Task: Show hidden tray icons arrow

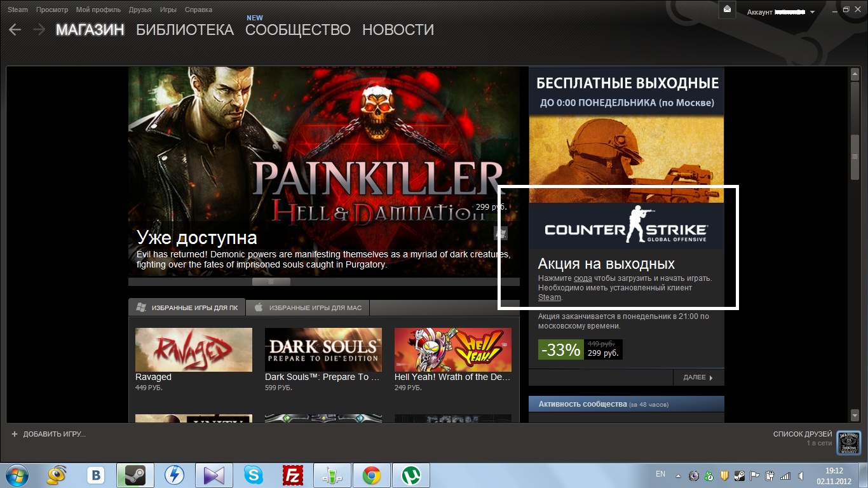Action: click(679, 475)
